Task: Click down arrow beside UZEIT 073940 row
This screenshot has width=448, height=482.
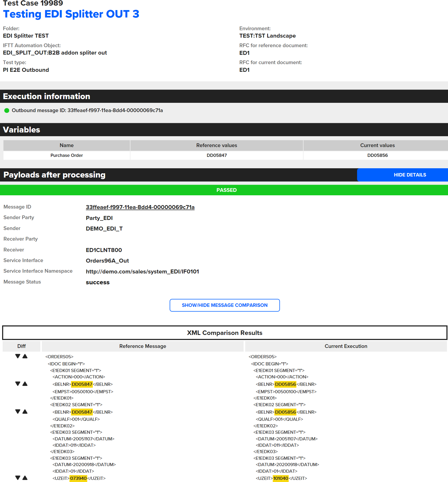Action: click(x=18, y=478)
